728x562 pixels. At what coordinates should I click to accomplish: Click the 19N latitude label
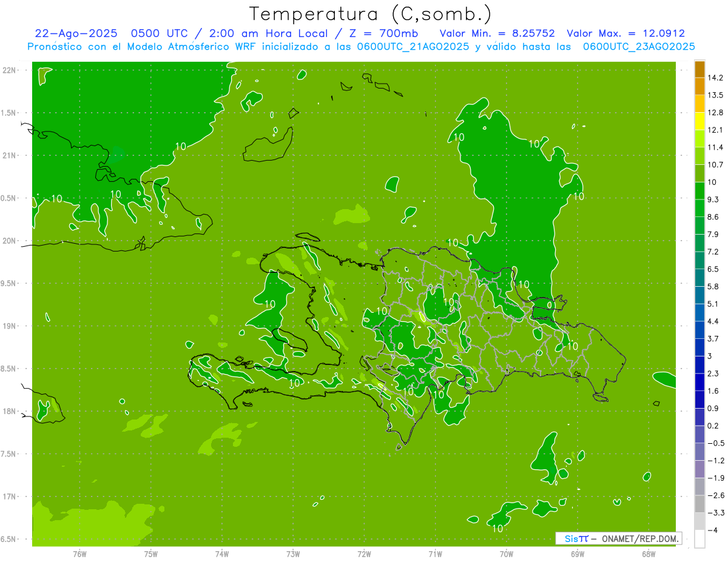(9, 326)
